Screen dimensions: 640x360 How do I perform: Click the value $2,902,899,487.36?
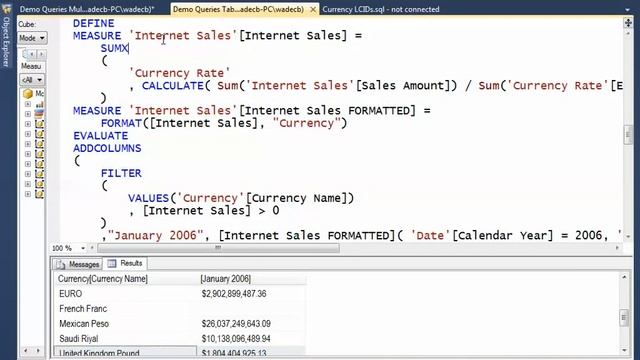(x=234, y=294)
